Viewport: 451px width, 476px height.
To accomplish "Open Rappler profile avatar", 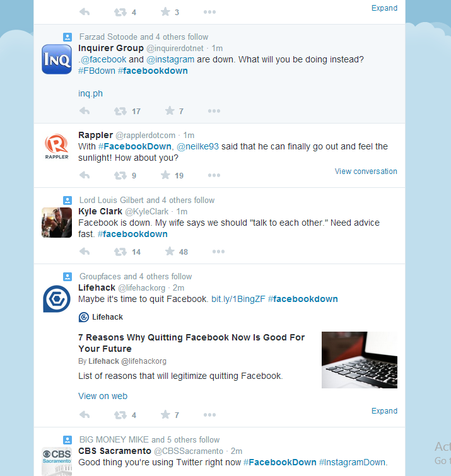I will 57,146.
